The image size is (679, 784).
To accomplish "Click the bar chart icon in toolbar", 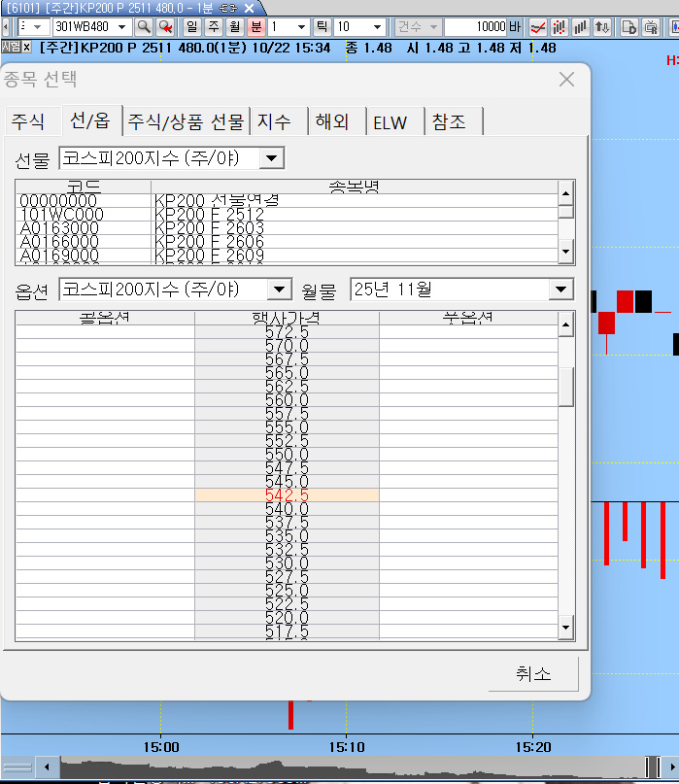I will pos(581,27).
